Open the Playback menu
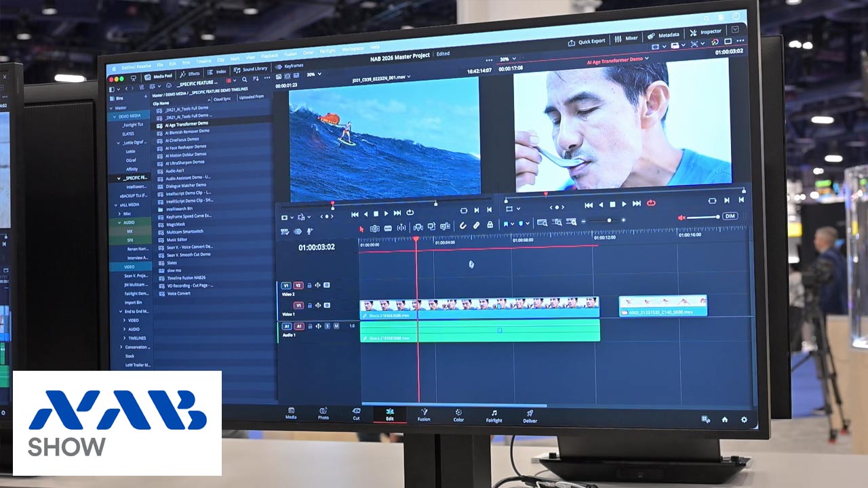This screenshot has height=488, width=868. [269, 56]
